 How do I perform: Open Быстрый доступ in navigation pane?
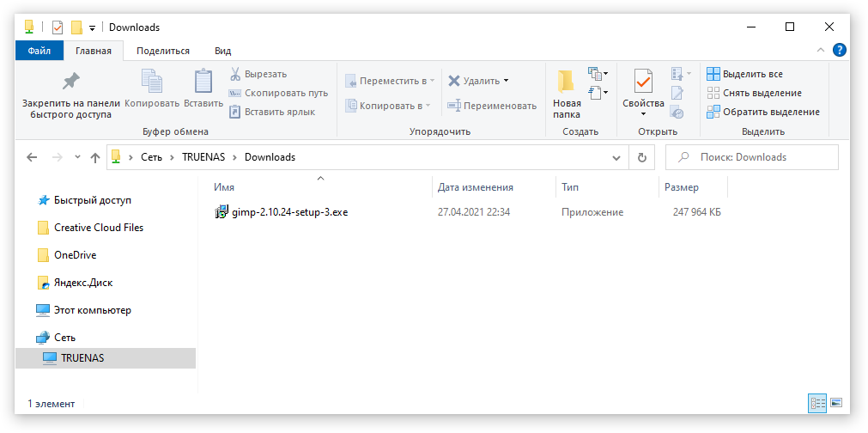pos(93,200)
